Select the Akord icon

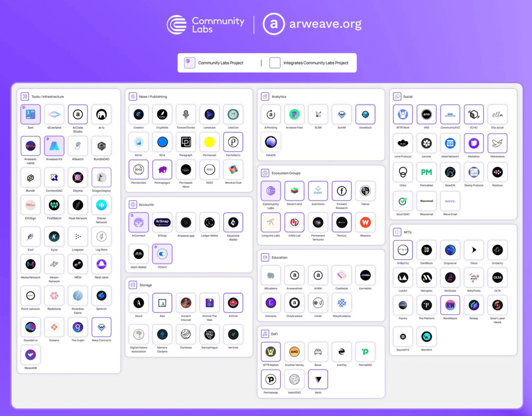click(x=139, y=303)
